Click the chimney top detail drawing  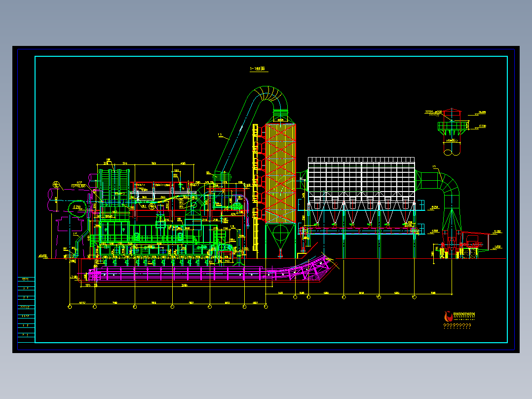pos(452,132)
